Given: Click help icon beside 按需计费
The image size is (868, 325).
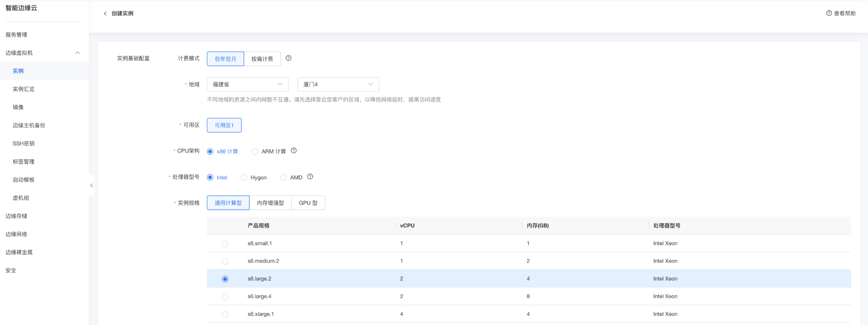Looking at the screenshot, I should pyautogui.click(x=289, y=58).
